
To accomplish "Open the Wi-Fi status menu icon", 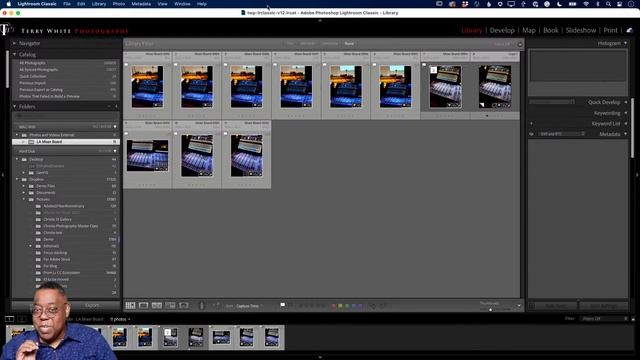I will point(586,4).
